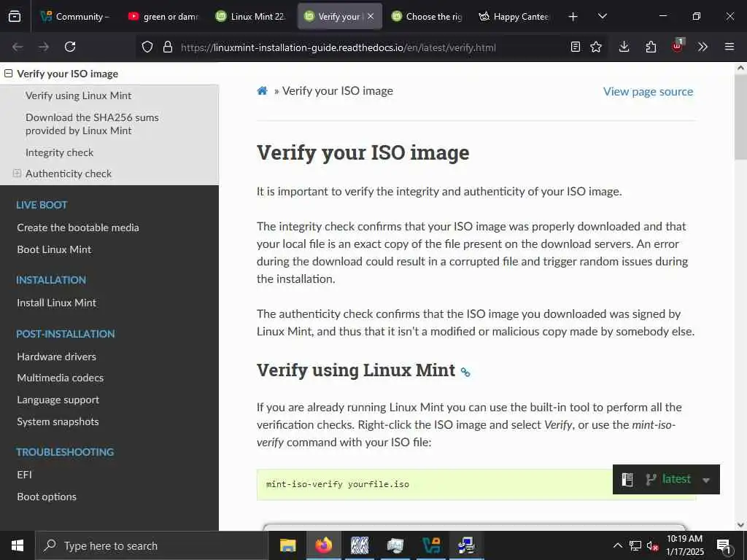The height and width of the screenshot is (560, 747).
Task: Open a new tab with plus
Action: [x=573, y=17]
